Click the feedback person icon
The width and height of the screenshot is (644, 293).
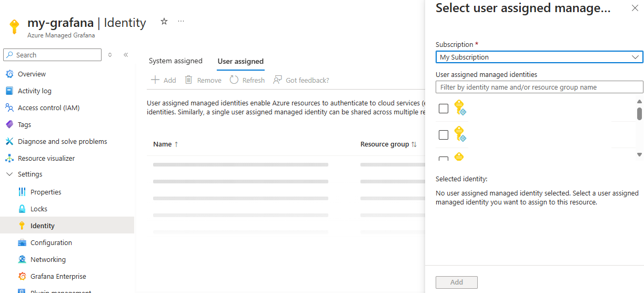click(277, 80)
